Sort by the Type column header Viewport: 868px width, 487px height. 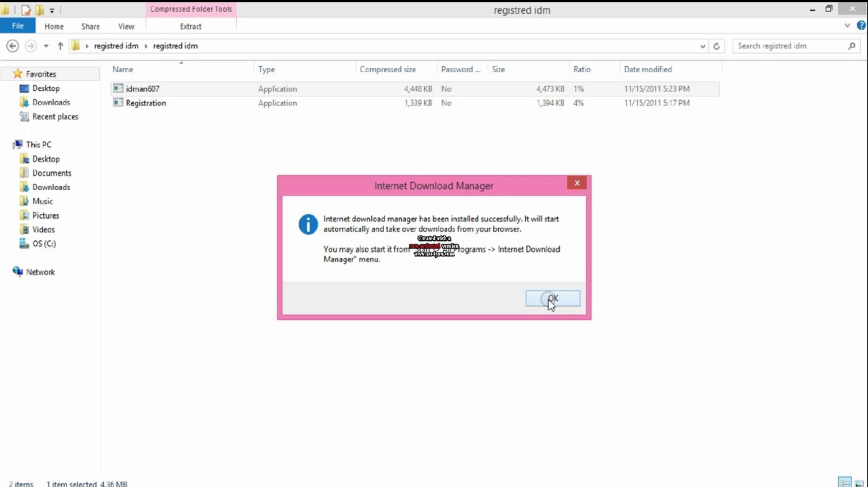pos(304,69)
